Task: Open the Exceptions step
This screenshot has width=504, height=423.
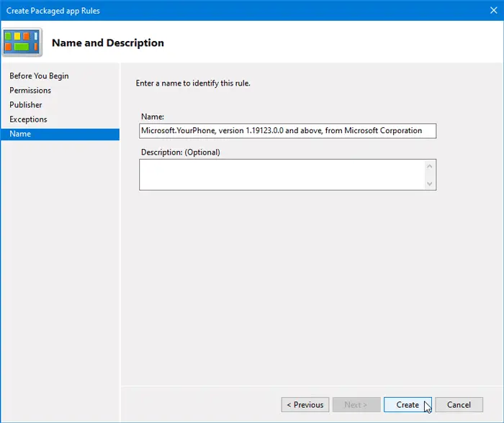Action: (x=28, y=119)
